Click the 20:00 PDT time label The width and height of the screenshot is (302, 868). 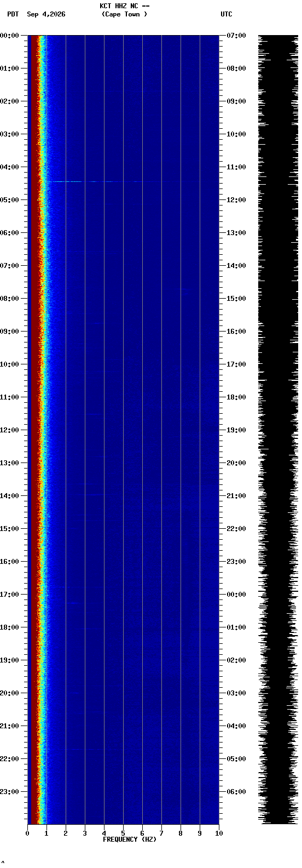[x=9, y=693]
